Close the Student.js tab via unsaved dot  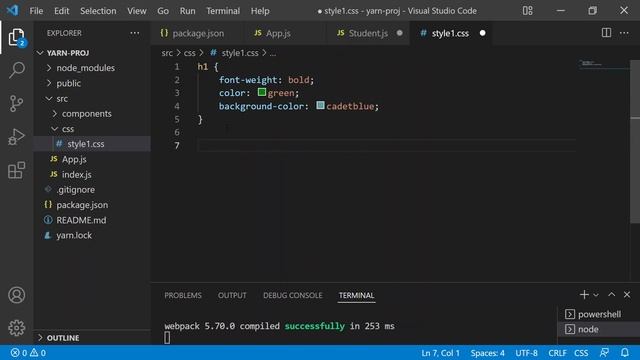[399, 33]
